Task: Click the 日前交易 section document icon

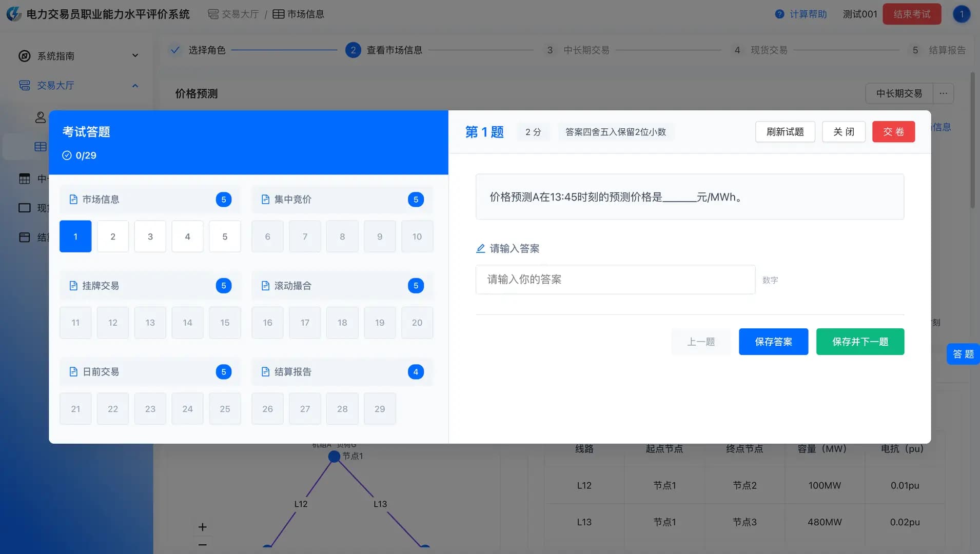Action: pos(73,372)
